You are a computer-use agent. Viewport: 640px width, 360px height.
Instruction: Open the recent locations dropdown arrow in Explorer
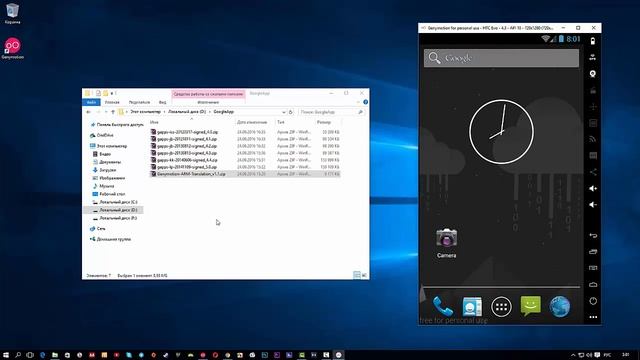point(106,112)
